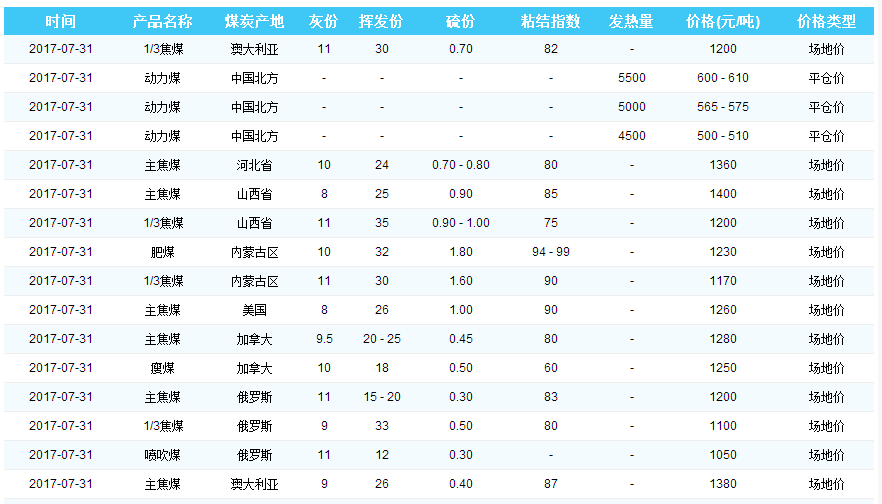The width and height of the screenshot is (882, 504).
Task: Click the 0.70 - 0.80 sulfur cell
Action: [461, 165]
